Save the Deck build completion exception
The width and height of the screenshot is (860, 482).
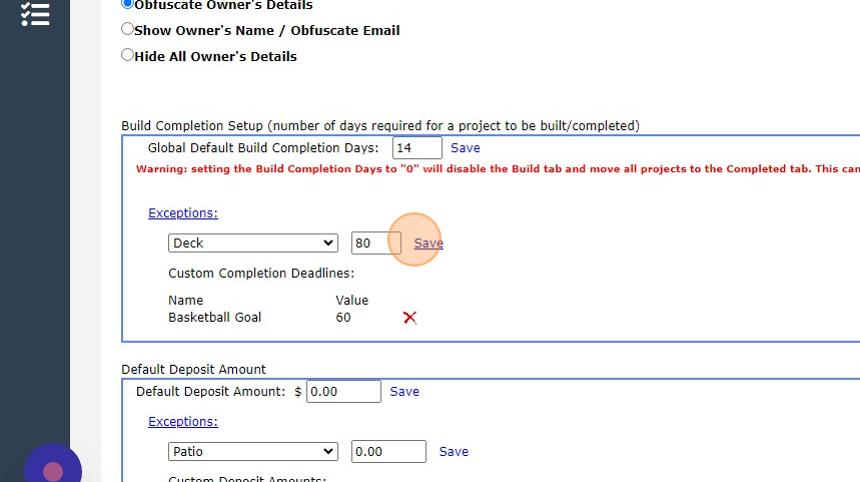pyautogui.click(x=428, y=243)
